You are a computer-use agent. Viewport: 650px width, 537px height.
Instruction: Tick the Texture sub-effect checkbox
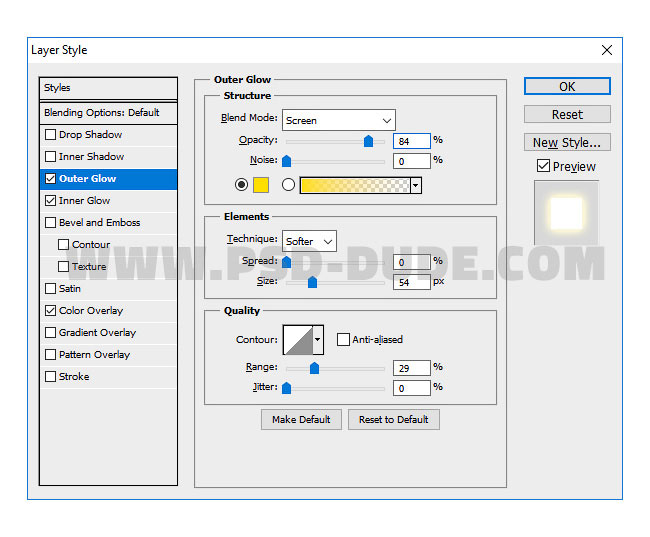pos(63,267)
